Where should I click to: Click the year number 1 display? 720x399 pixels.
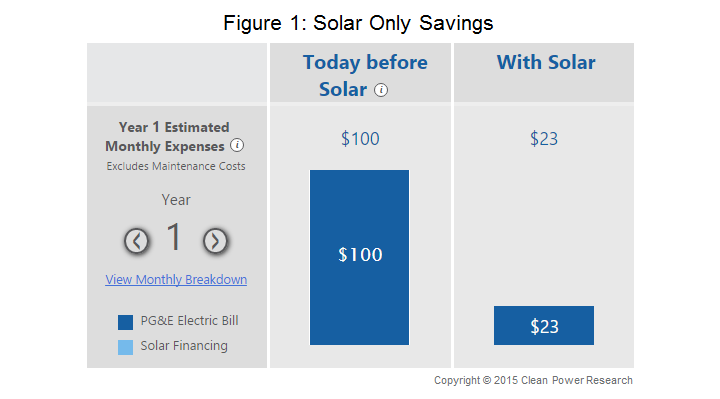(174, 237)
